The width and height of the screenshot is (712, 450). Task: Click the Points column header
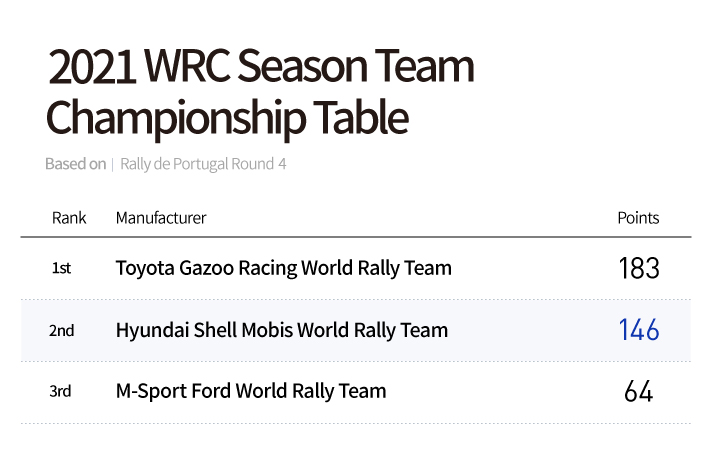pos(638,218)
